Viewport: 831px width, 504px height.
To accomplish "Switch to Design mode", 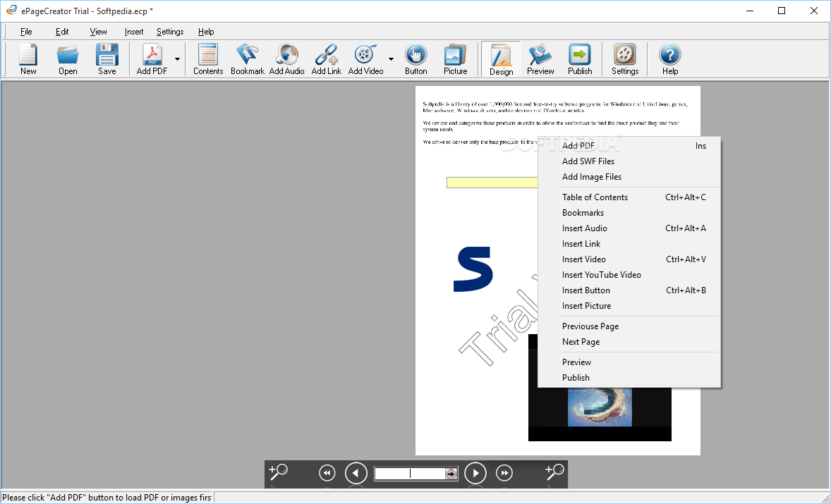I will pos(501,59).
